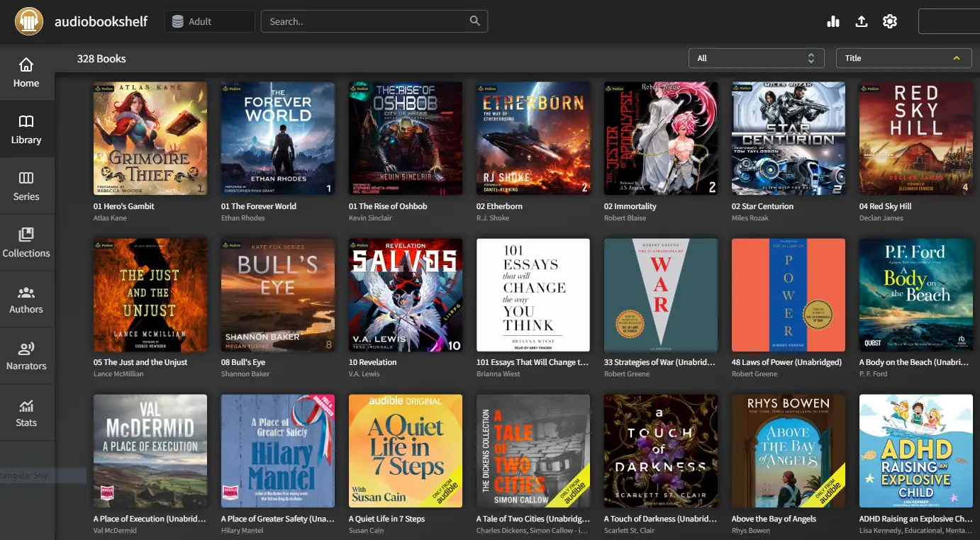Open the Narrators page
980x540 pixels.
pos(26,356)
